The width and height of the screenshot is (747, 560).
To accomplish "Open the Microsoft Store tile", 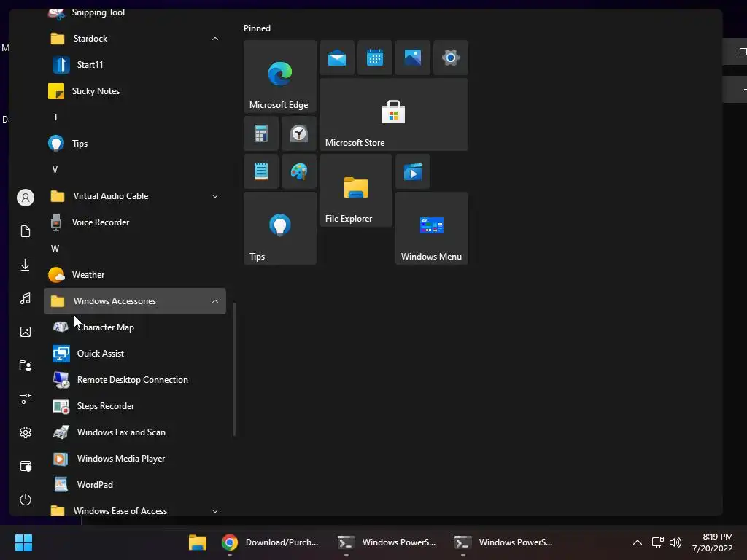I will point(394,114).
